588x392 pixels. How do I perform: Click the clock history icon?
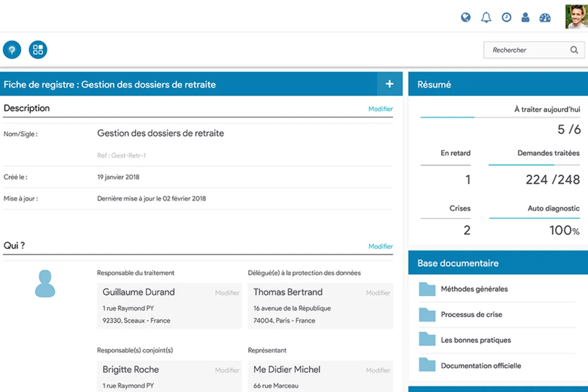[506, 18]
